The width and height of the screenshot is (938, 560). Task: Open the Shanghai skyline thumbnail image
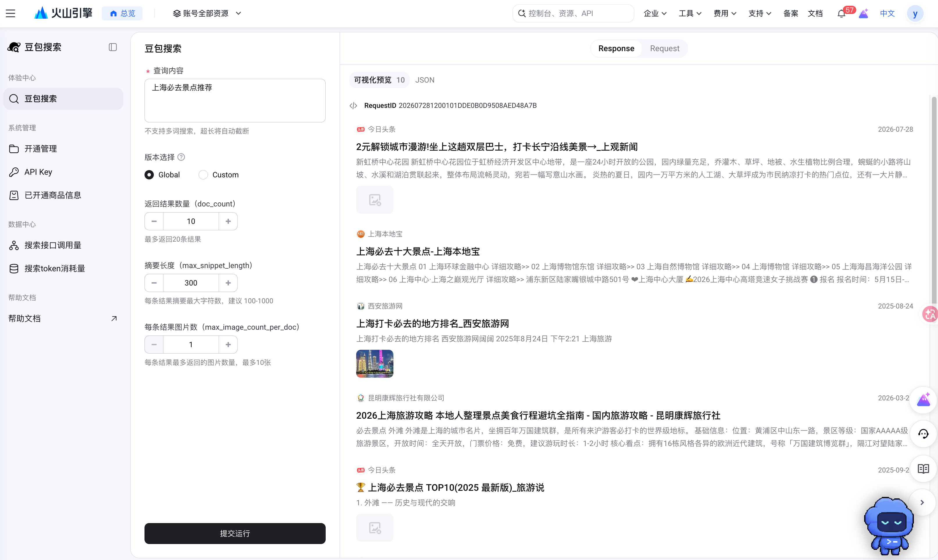375,364
